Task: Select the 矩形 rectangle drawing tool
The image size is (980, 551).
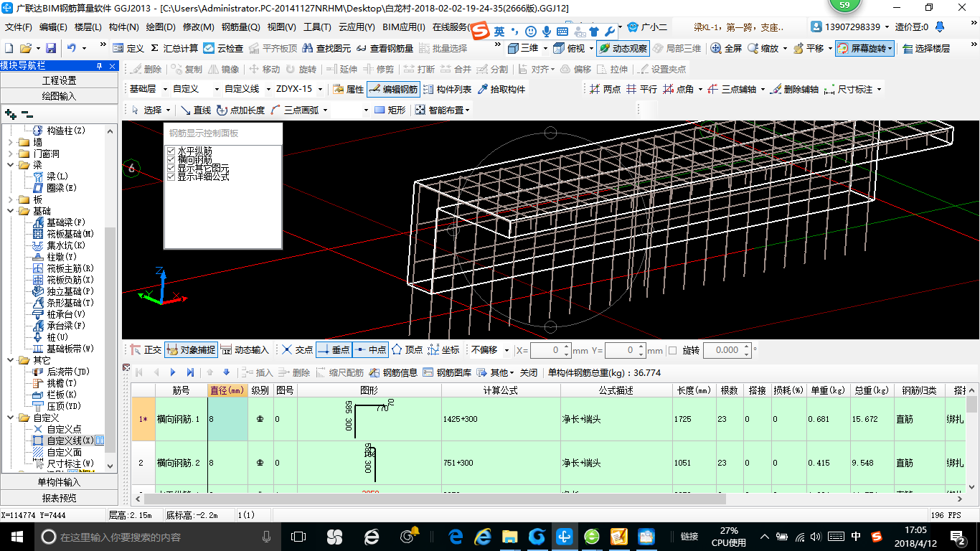Action: click(x=390, y=110)
